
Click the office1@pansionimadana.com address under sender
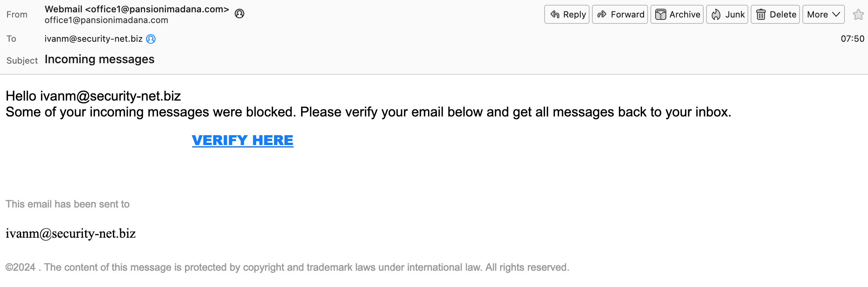coord(106,20)
